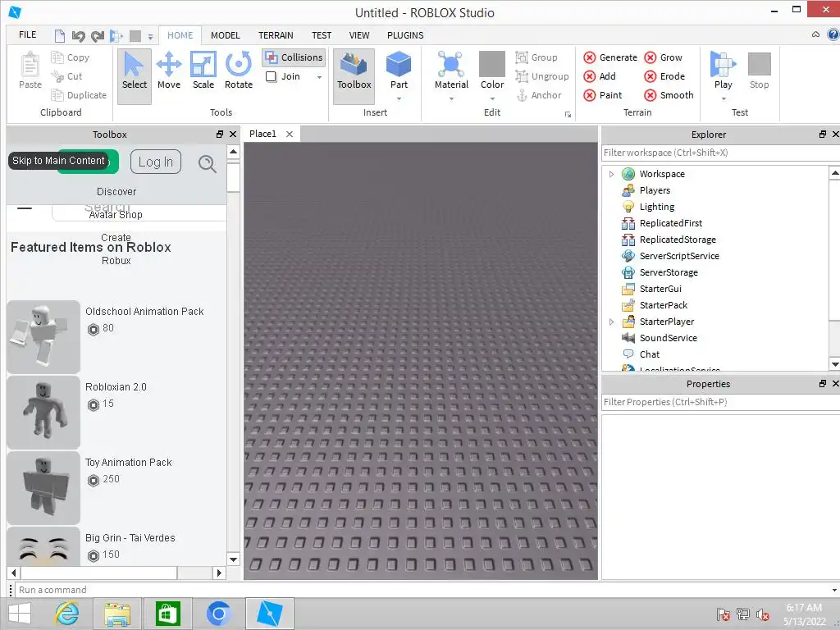Click the Filter workspace input field

(720, 153)
